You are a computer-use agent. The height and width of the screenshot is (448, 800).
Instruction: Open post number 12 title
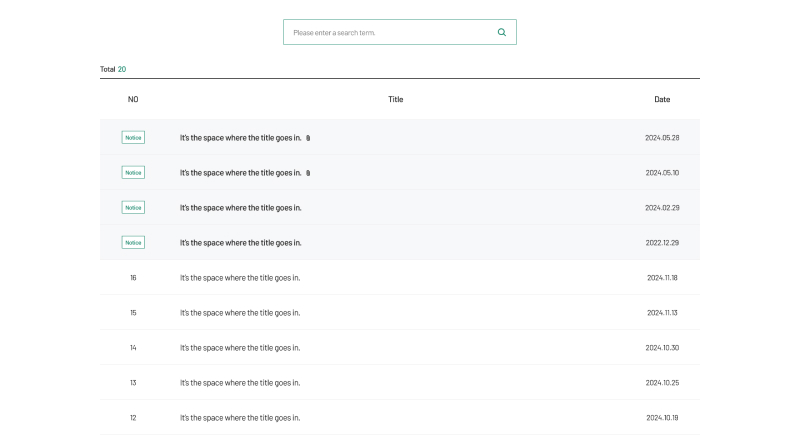(240, 417)
